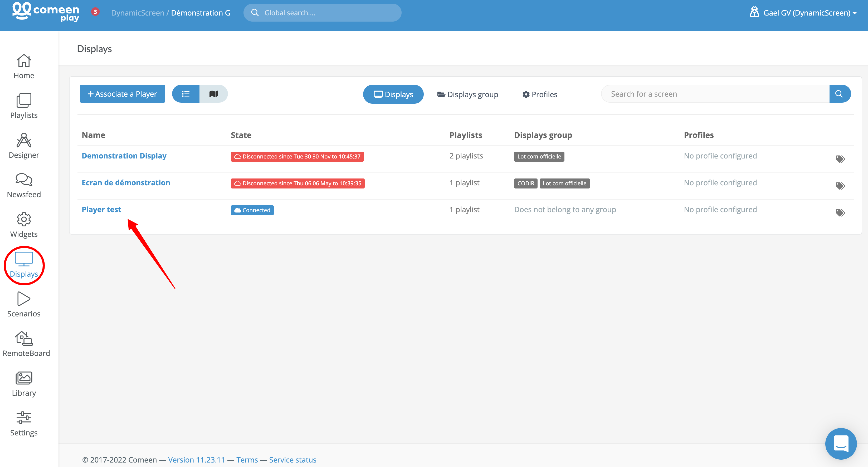The height and width of the screenshot is (467, 868).
Task: Click the user avatar icon
Action: (754, 12)
